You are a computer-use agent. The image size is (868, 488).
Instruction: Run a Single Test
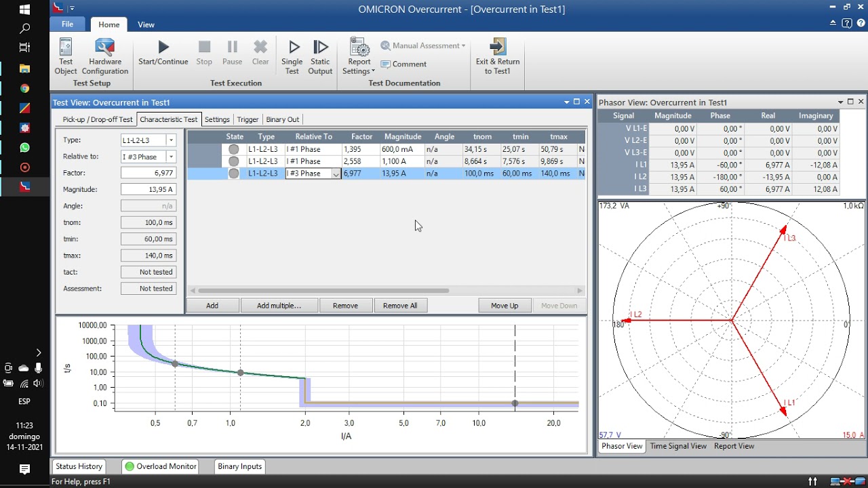click(292, 56)
